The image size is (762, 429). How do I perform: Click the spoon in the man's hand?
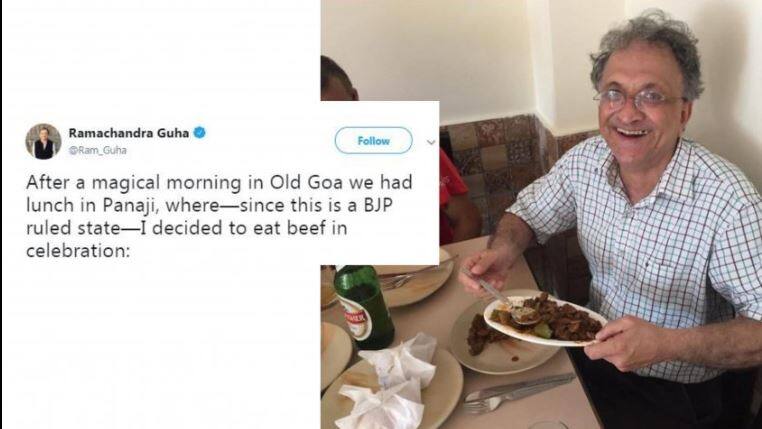pos(500,301)
